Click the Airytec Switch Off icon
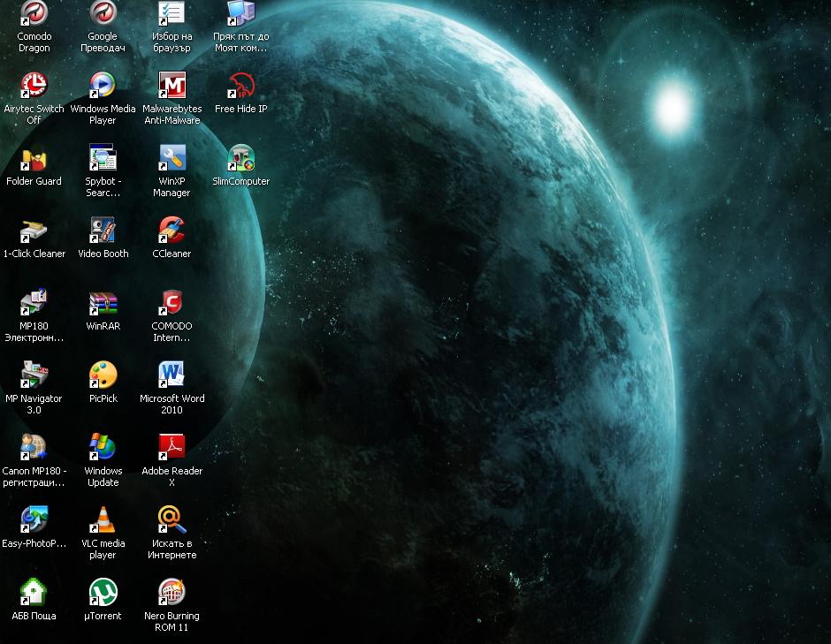This screenshot has height=644, width=831. [34, 86]
